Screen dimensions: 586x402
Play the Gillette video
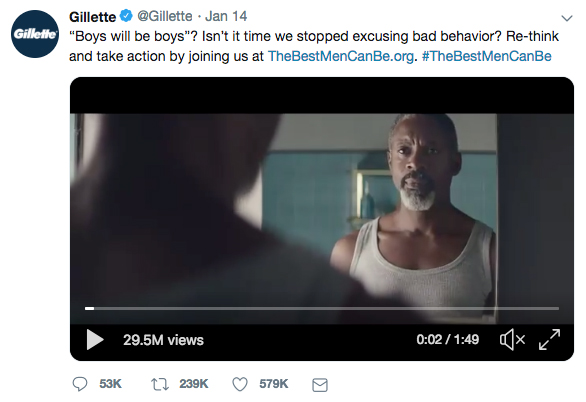95,339
